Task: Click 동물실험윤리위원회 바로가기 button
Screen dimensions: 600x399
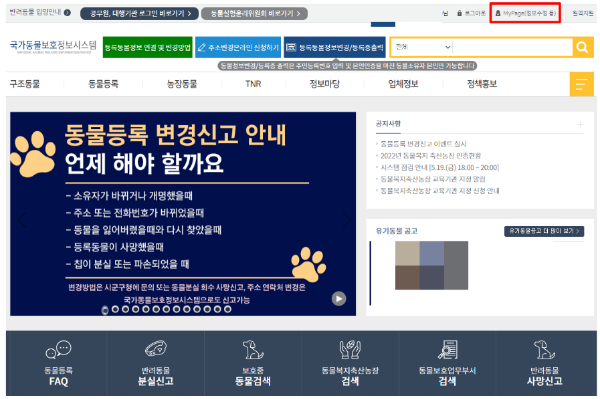Action: pyautogui.click(x=254, y=13)
